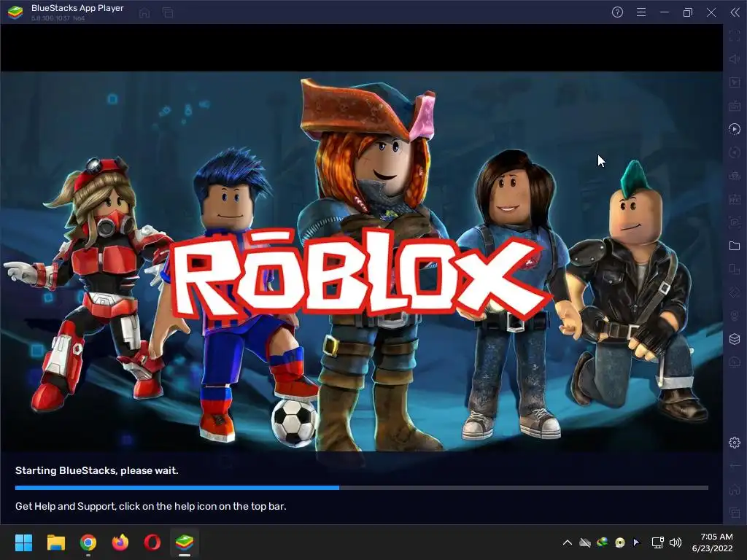747x560 pixels.
Task: Click the rotate screen diamond icon
Action: 735,292
